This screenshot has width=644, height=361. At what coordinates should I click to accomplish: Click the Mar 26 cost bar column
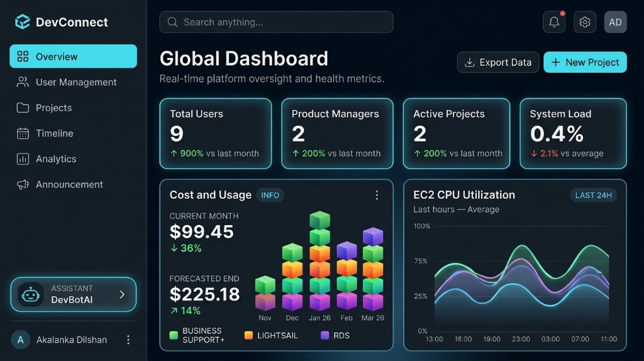point(373,269)
